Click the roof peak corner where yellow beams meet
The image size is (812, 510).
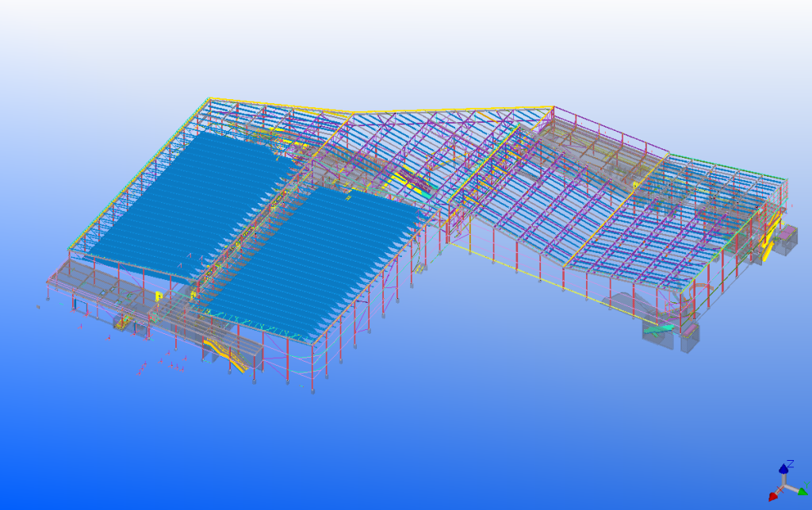552,107
